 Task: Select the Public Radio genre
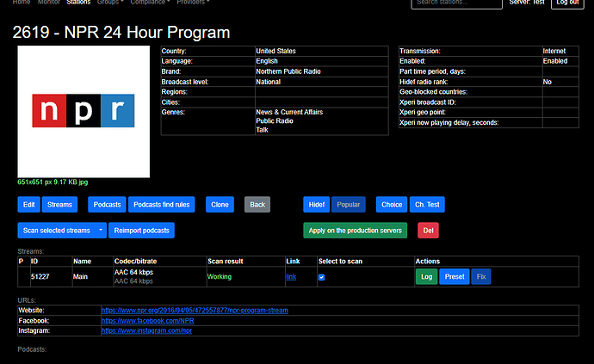(275, 120)
